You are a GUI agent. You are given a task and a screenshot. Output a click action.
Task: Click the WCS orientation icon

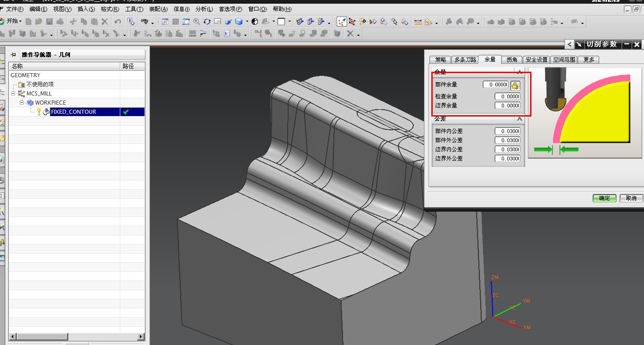342,21
